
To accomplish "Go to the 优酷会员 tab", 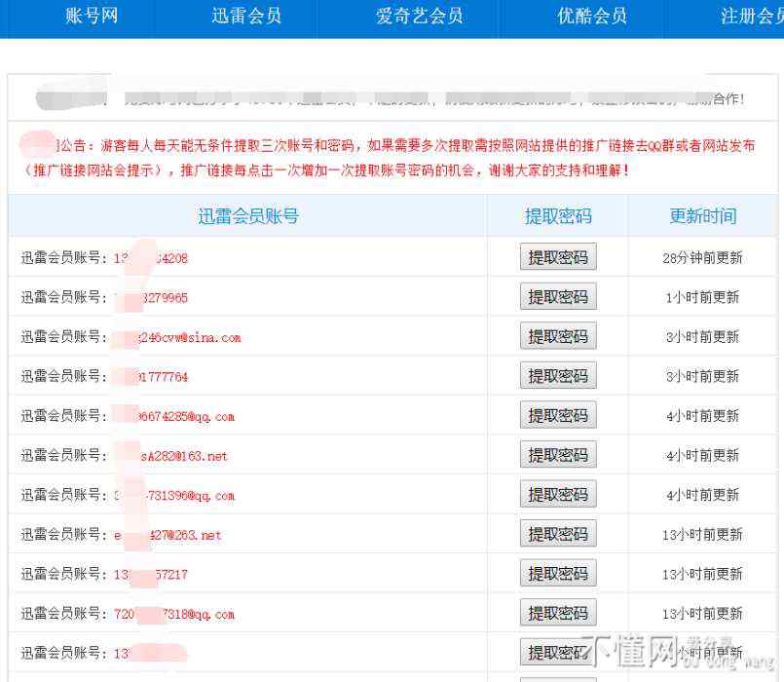I will click(592, 16).
